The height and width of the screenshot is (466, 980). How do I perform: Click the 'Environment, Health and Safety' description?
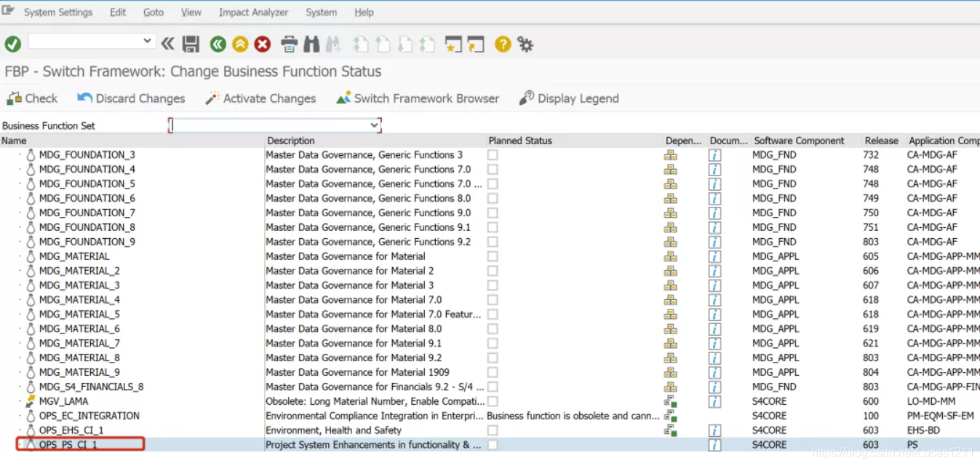[333, 430]
